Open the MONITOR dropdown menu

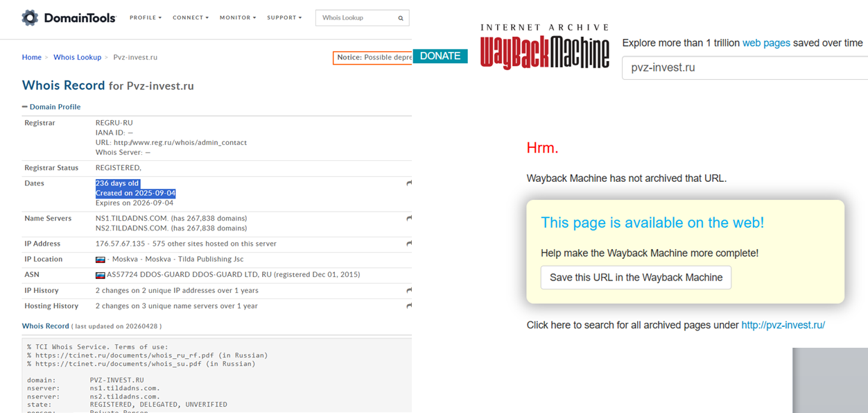[x=238, y=17]
